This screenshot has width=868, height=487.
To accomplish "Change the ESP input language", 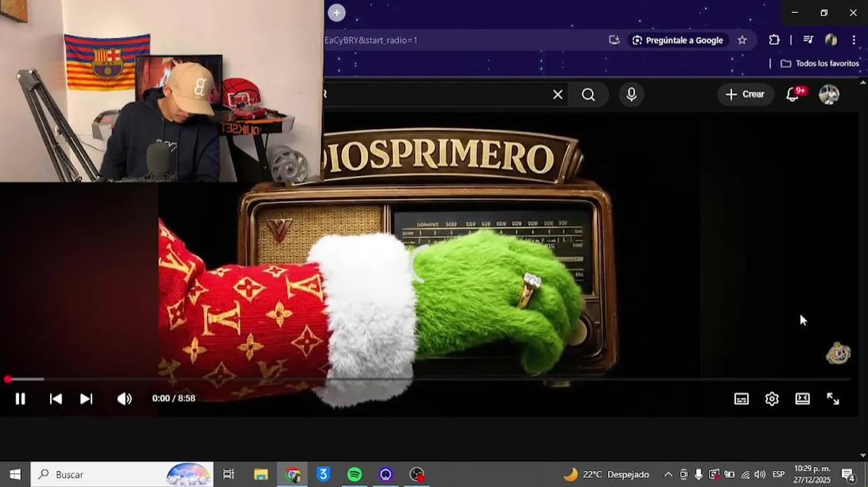I will click(x=778, y=474).
